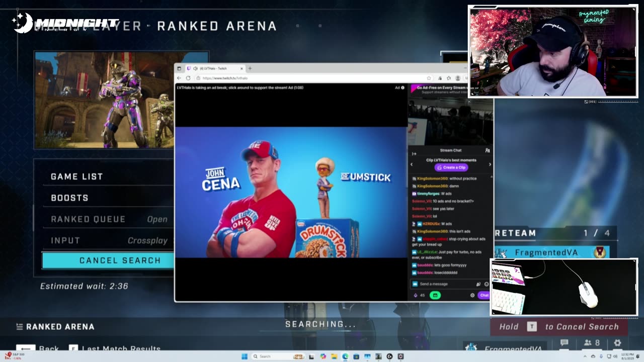Viewport: 644px width, 362px height.
Task: Open browser tab actions menu icon
Action: 179,68
